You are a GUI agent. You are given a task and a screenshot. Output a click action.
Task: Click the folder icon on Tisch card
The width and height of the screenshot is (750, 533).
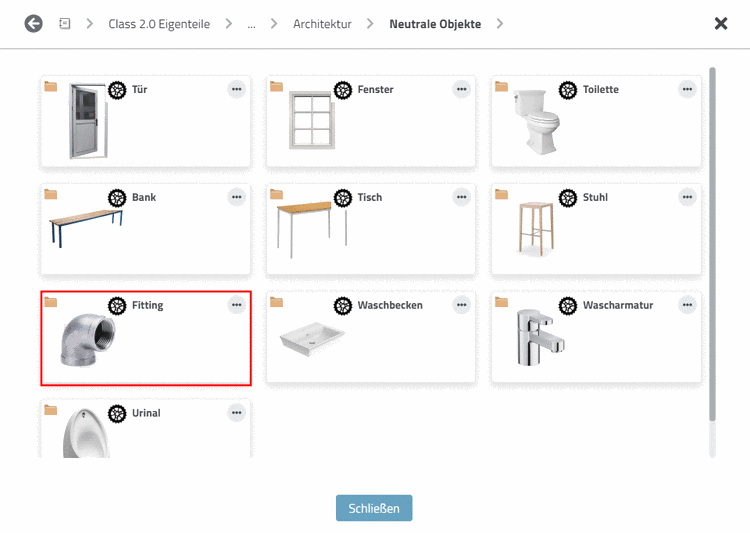pyautogui.click(x=276, y=194)
